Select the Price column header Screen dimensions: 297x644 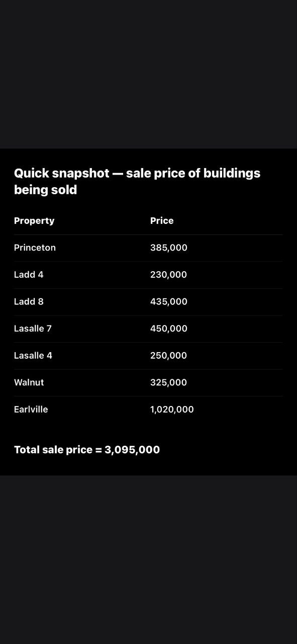[162, 221]
